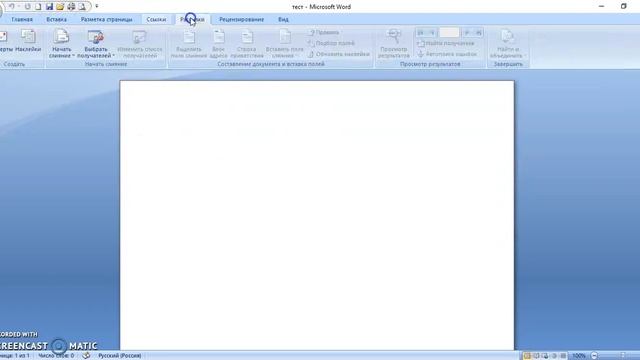Switch to Draft view icon

pos(563,356)
